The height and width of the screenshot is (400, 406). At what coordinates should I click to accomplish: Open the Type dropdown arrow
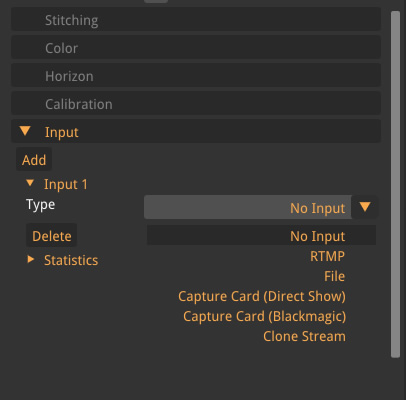365,207
